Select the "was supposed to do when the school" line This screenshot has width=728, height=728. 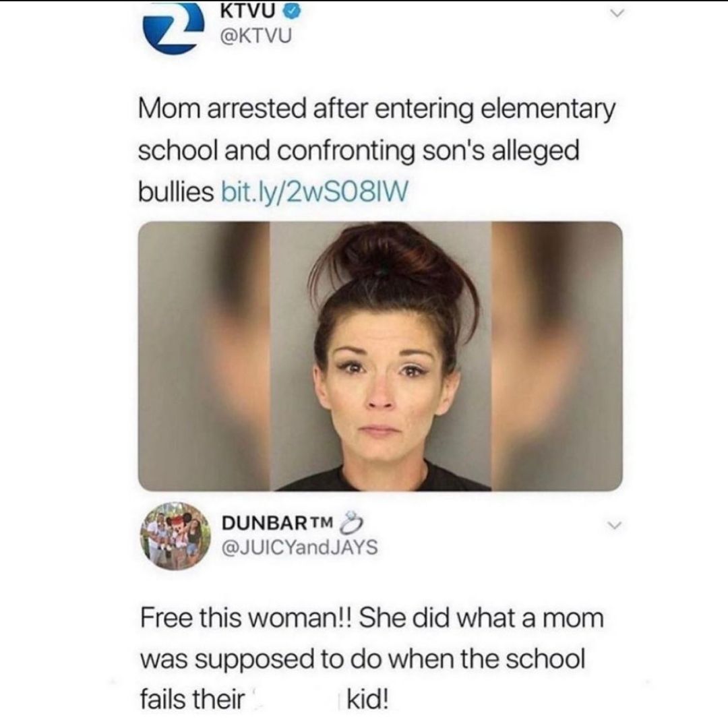coord(363,660)
